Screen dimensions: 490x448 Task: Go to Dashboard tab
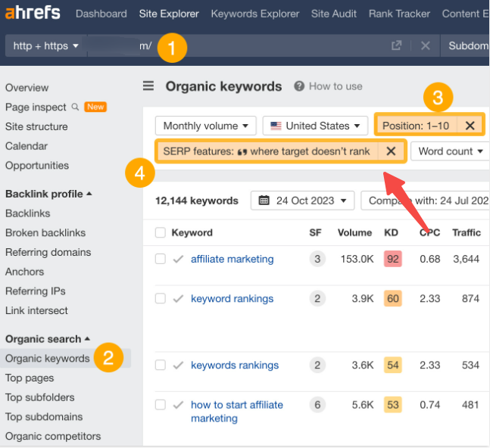tap(101, 14)
